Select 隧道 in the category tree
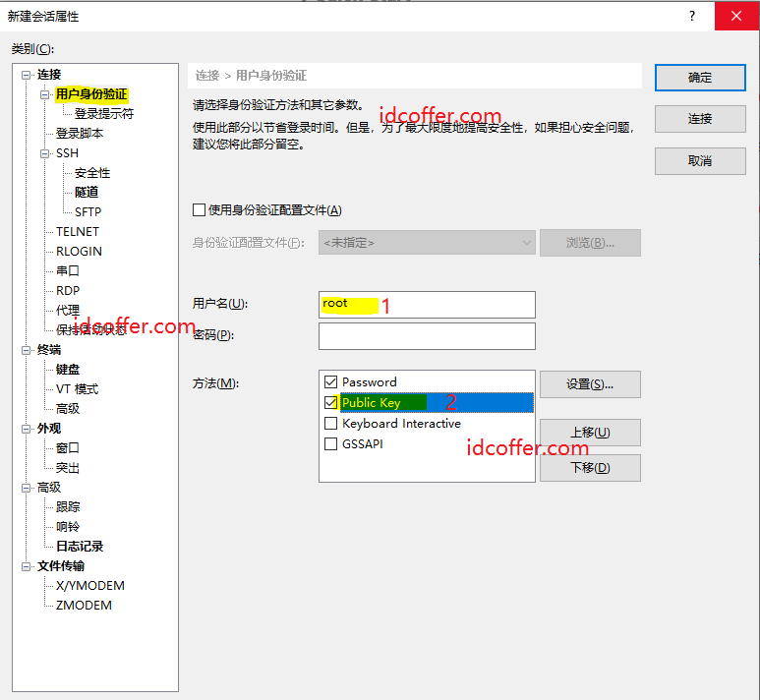The image size is (760, 700). click(x=87, y=193)
